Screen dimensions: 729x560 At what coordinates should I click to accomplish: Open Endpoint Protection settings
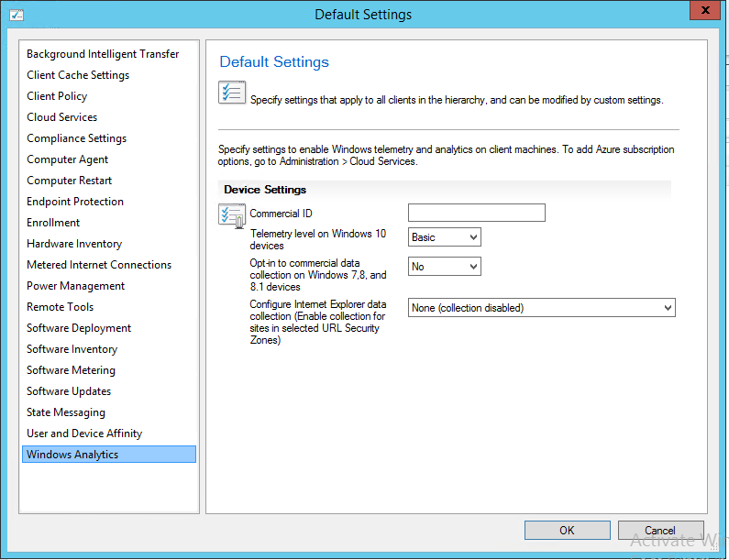[x=75, y=202]
